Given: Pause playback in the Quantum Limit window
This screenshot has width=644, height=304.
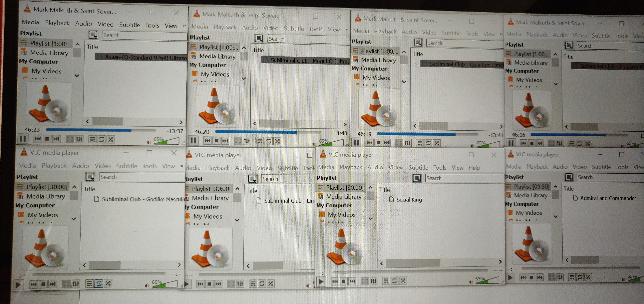Looking at the screenshot, I should click(356, 142).
